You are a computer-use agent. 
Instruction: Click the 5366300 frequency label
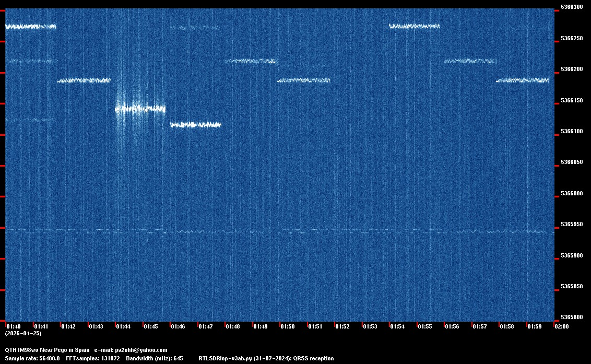(571, 7)
